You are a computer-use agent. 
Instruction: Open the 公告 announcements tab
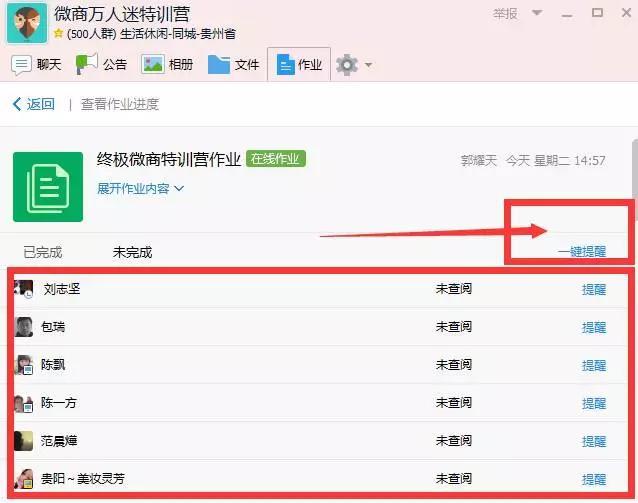101,64
